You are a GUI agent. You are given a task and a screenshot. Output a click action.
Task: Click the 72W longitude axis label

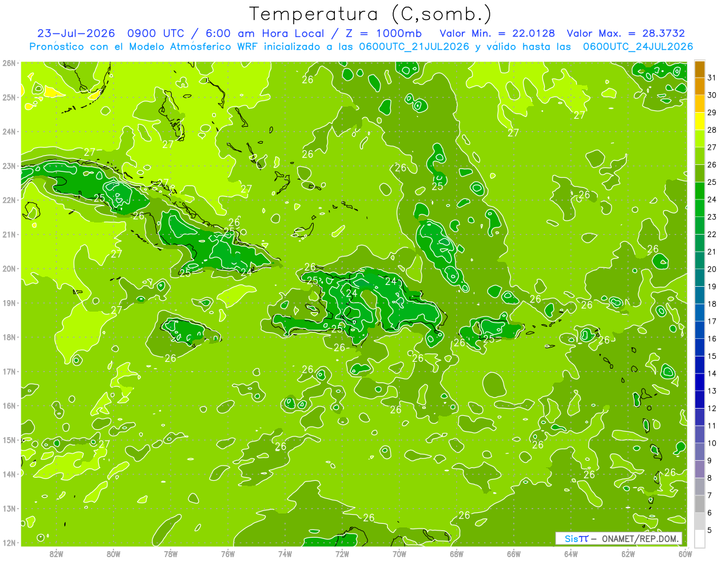click(x=342, y=554)
